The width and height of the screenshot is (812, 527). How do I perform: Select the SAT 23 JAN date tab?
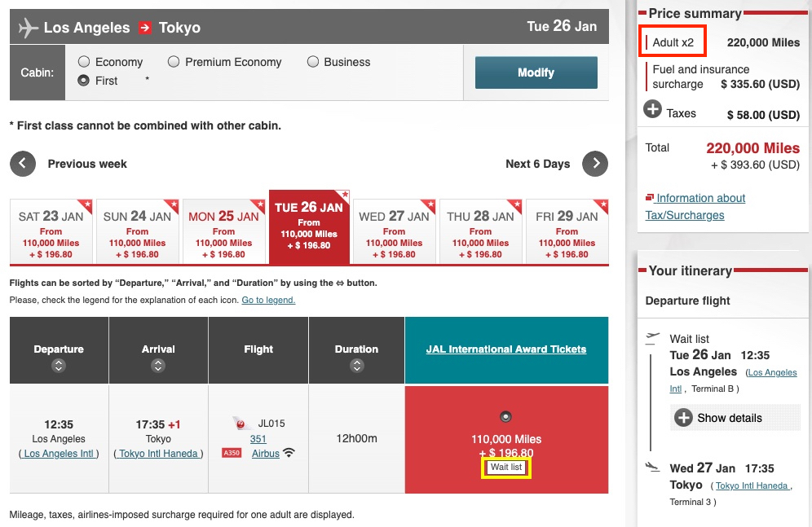51,229
